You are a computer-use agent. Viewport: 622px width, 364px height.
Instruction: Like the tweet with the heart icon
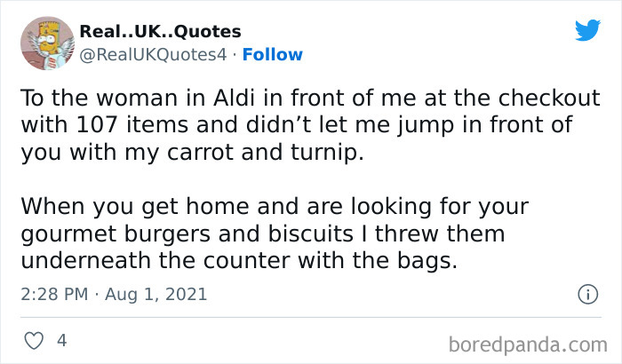pyautogui.click(x=34, y=341)
